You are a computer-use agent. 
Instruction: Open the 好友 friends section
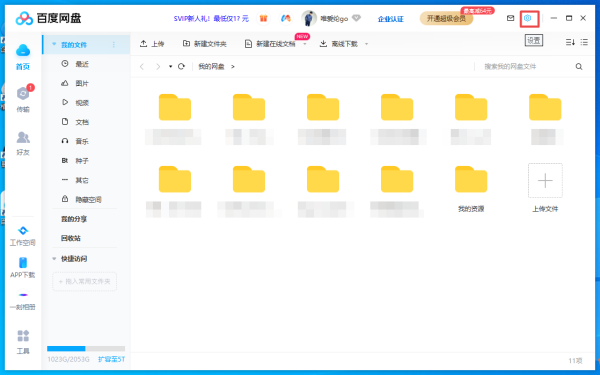23,143
